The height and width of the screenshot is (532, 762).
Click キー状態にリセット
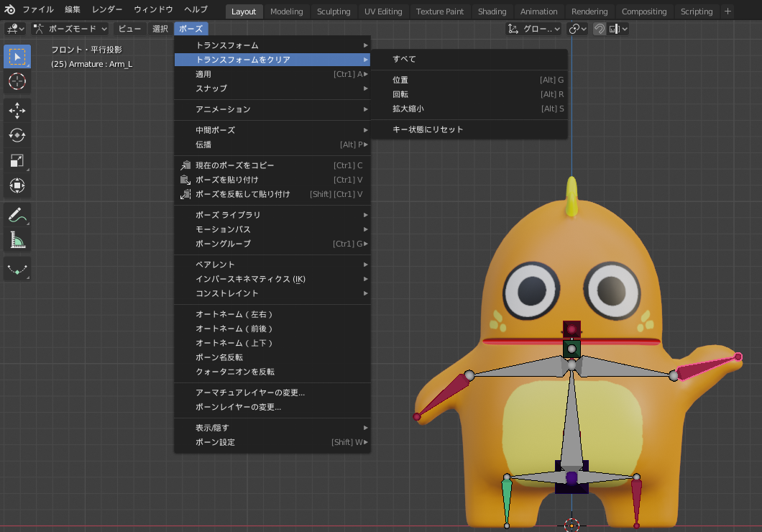coord(469,129)
